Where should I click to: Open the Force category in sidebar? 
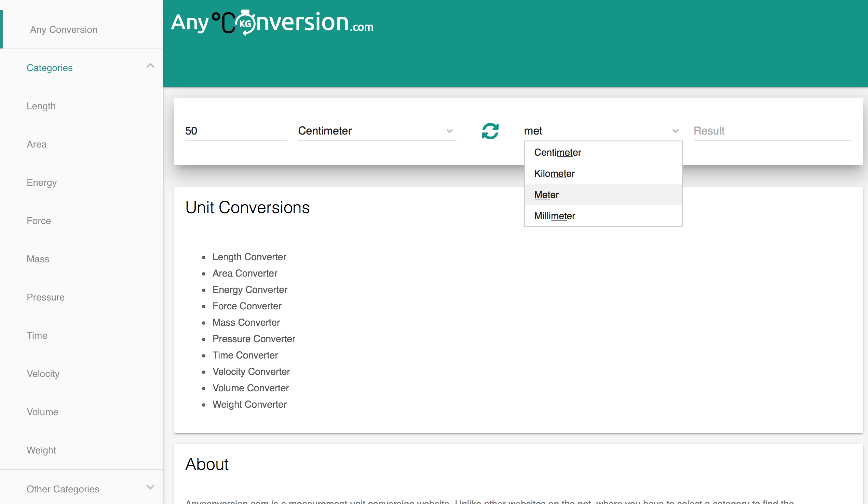39,221
